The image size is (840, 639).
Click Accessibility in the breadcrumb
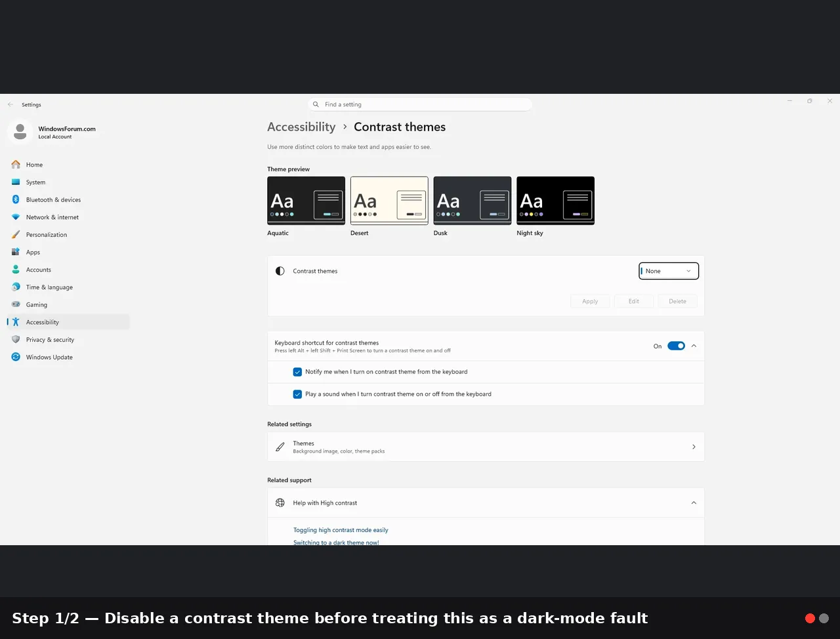[x=301, y=127]
